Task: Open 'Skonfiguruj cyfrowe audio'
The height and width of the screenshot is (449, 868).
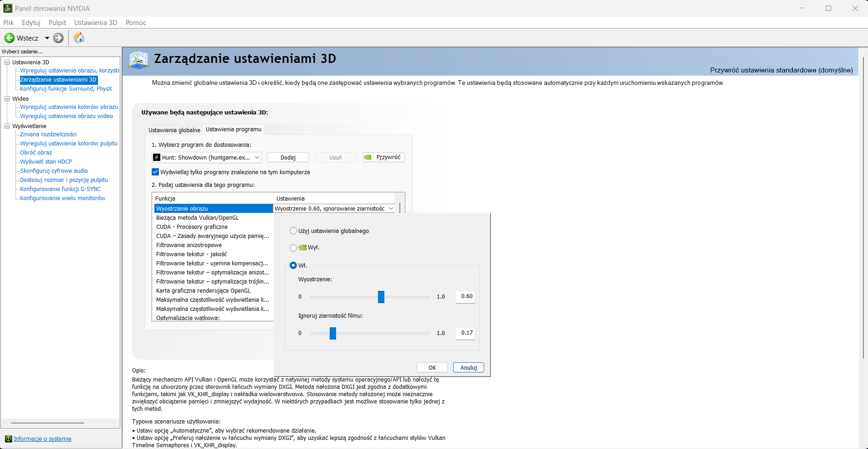Action: 54,171
